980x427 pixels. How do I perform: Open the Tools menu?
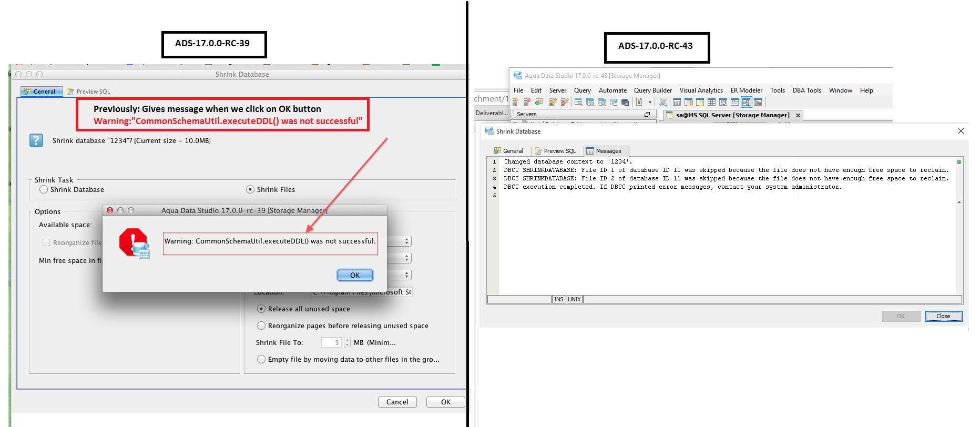click(x=778, y=90)
